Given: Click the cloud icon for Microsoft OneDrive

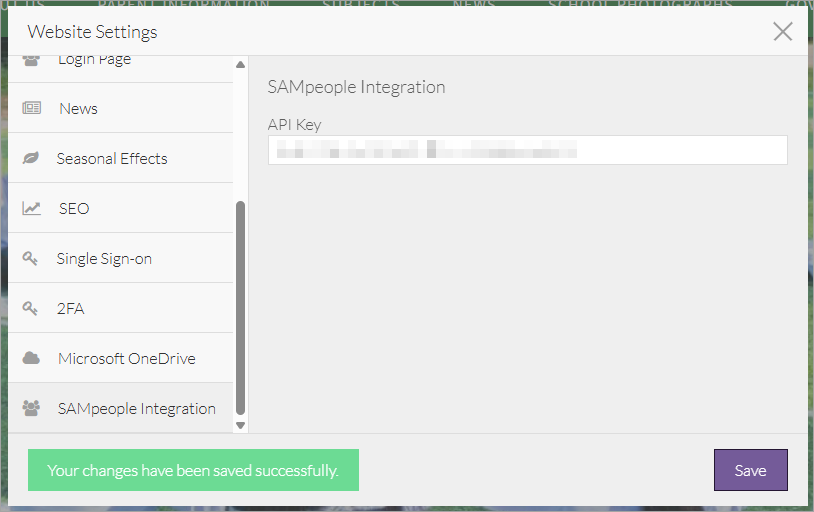Looking at the screenshot, I should tap(32, 358).
